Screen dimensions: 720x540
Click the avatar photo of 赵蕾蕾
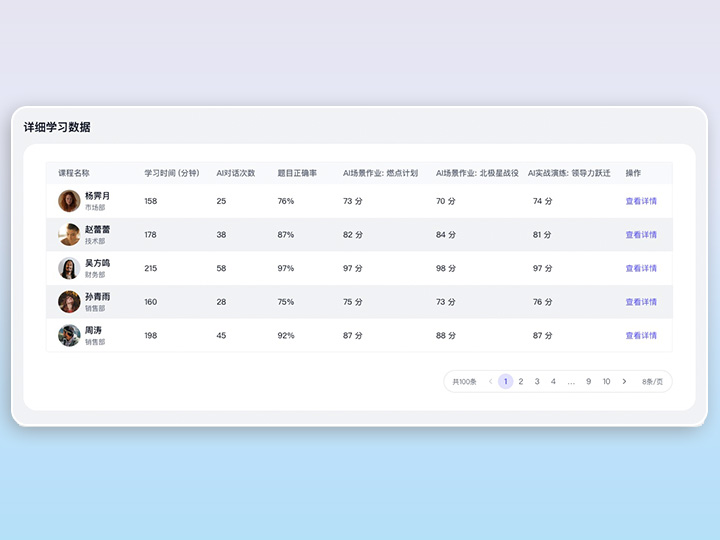click(x=69, y=235)
